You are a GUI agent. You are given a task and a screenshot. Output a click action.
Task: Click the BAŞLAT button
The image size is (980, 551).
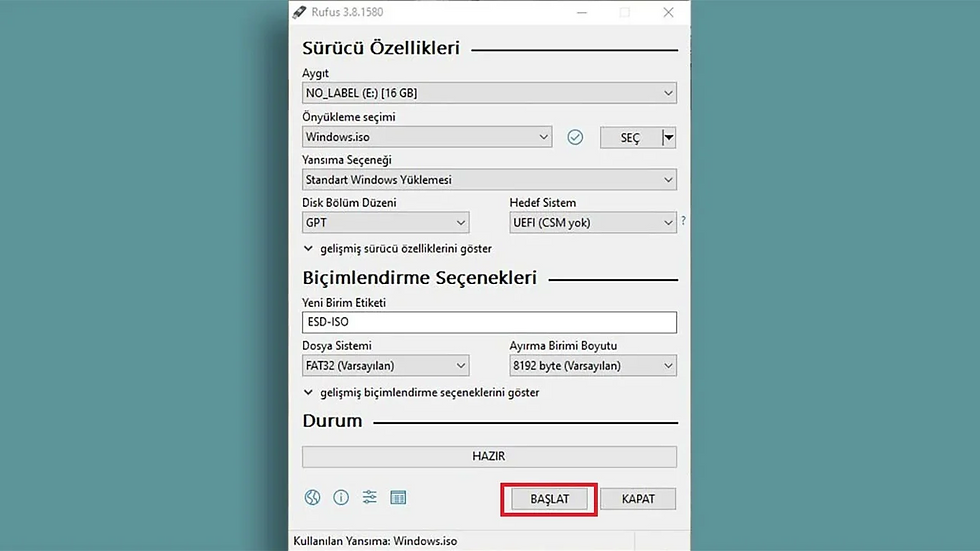pyautogui.click(x=549, y=499)
